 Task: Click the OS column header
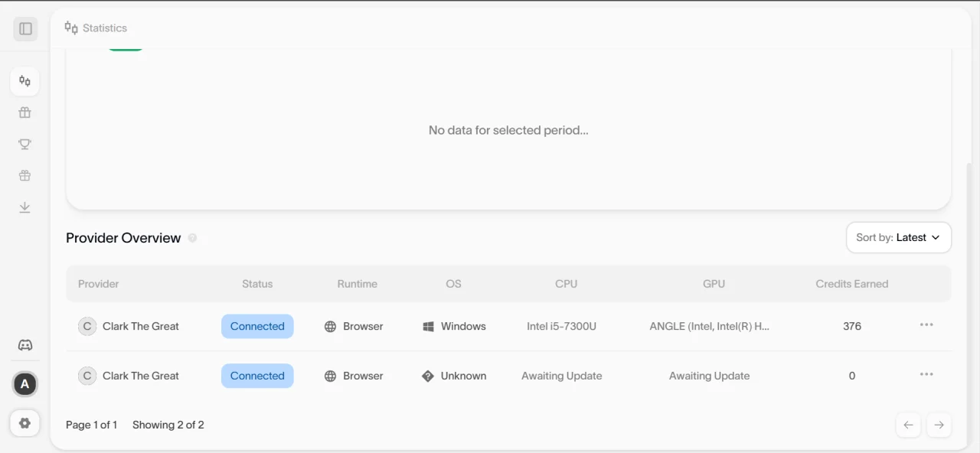click(453, 284)
